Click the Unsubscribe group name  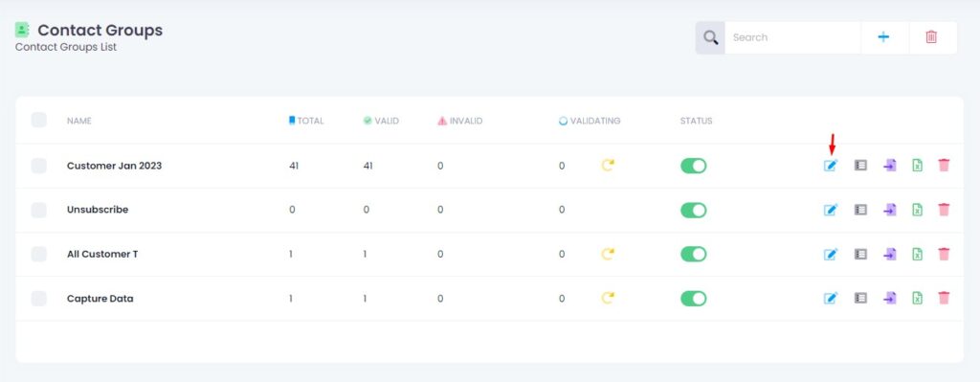click(98, 210)
